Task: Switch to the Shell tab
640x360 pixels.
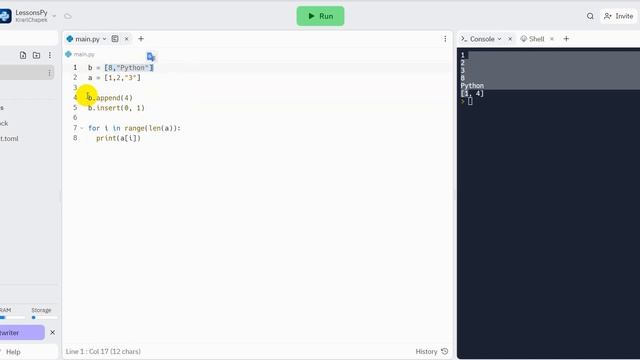Action: pos(532,39)
